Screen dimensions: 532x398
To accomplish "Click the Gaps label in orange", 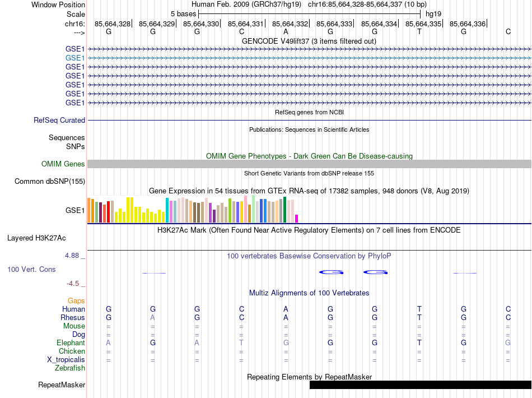I will [x=76, y=300].
